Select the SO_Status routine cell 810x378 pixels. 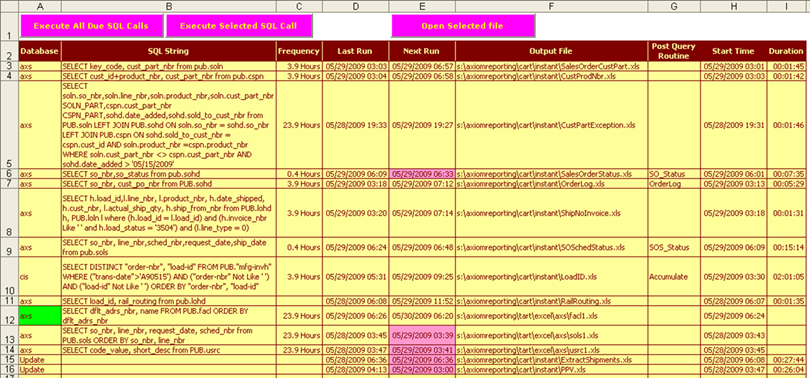pyautogui.click(x=674, y=174)
